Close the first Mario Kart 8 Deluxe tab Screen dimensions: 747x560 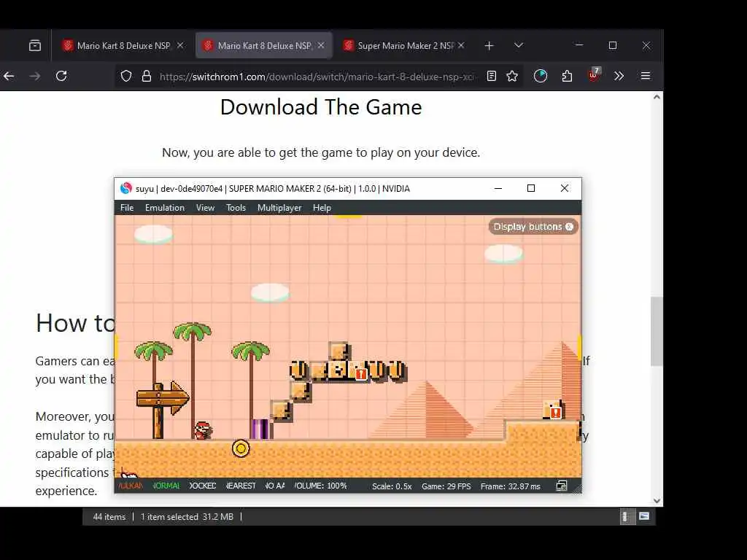pyautogui.click(x=180, y=46)
